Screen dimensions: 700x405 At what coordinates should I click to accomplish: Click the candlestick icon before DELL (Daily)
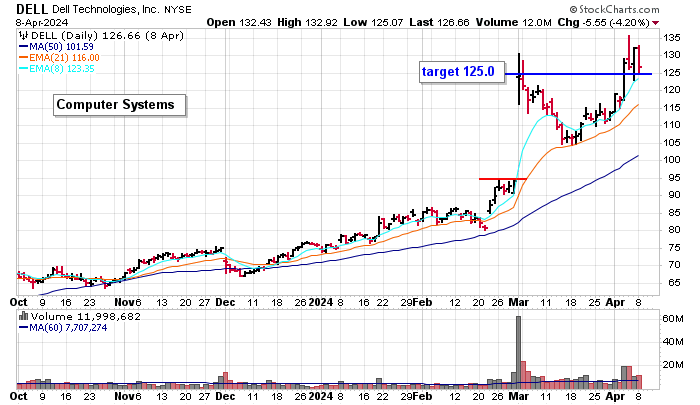pyautogui.click(x=23, y=36)
